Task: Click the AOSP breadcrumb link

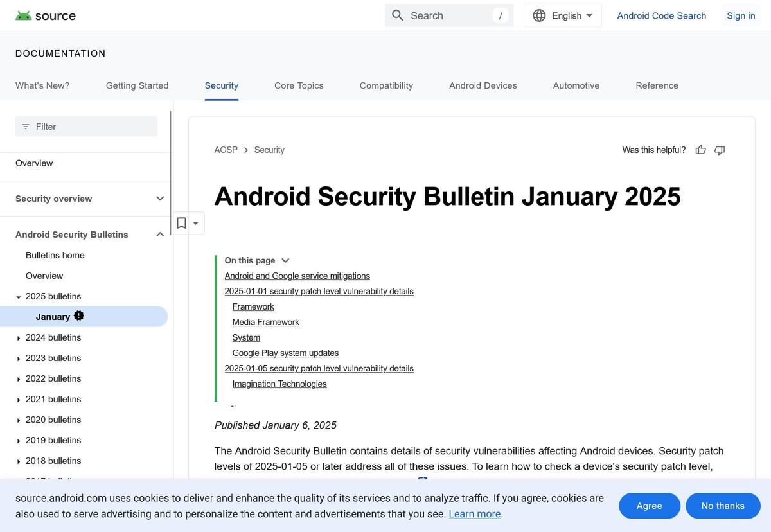Action: point(226,150)
